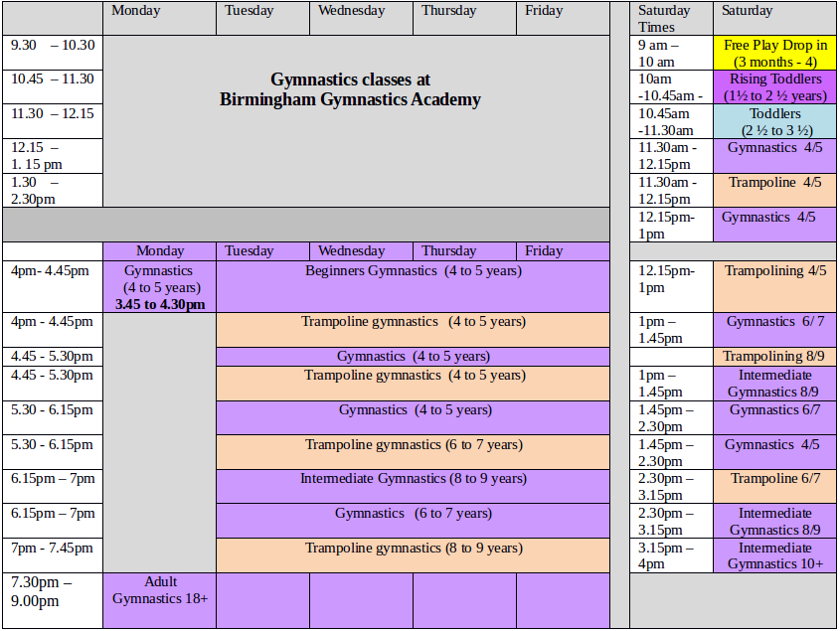Select 'Intermediate Gymnastics (8 to 9 years)' weekday row
Viewport: 840px width, 631px height.
(413, 486)
